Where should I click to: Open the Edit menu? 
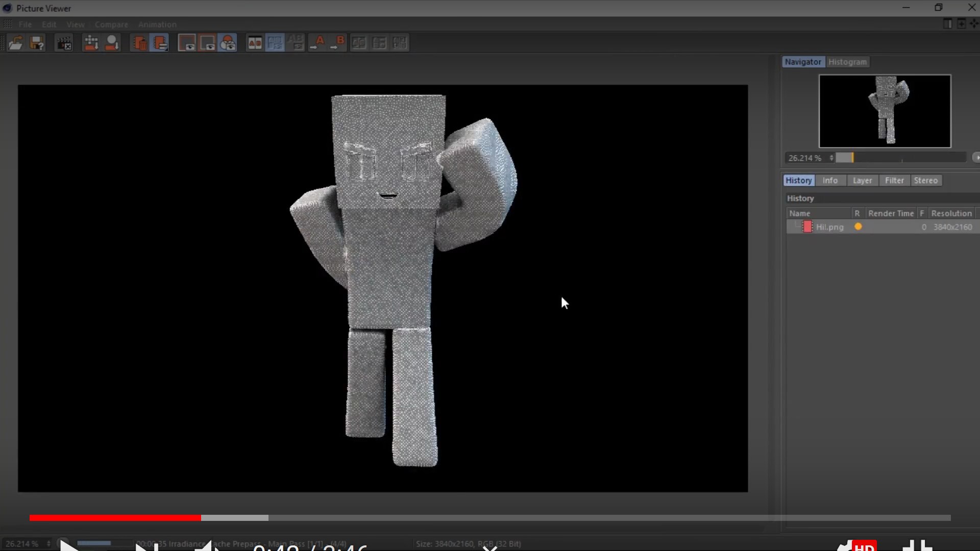[x=49, y=24]
